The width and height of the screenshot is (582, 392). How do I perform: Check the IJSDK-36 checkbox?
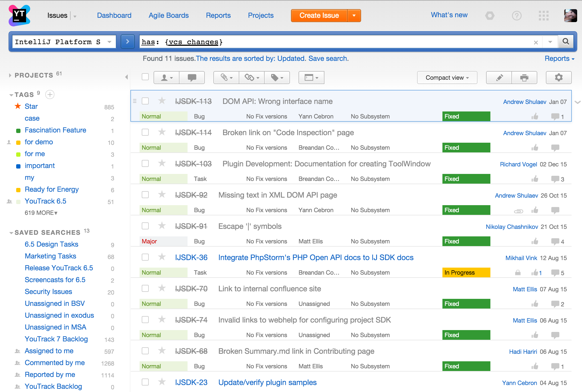pyautogui.click(x=145, y=257)
